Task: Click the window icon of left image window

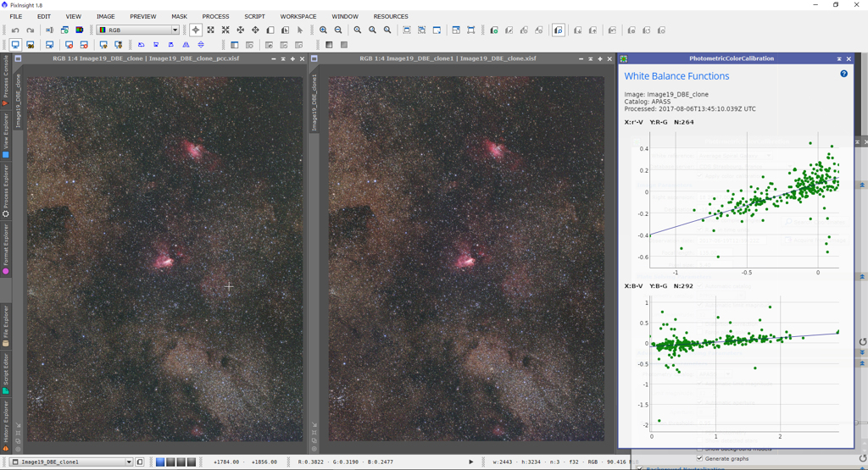Action: click(19, 58)
